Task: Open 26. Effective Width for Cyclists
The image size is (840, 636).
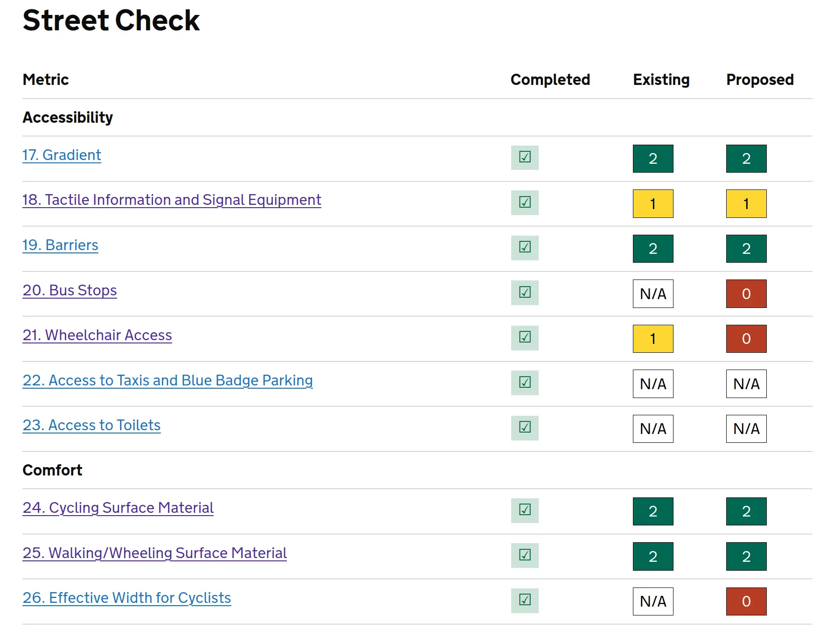Action: point(126,598)
